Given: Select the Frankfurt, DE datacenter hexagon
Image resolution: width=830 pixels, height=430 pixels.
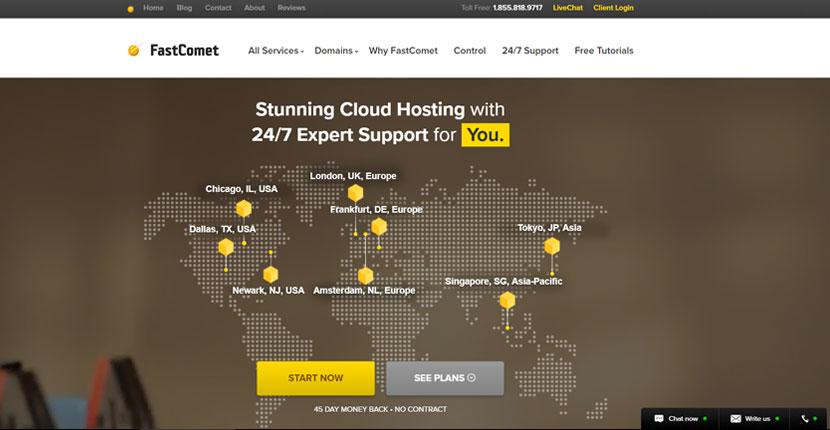Looking at the screenshot, I should pyautogui.click(x=379, y=227).
